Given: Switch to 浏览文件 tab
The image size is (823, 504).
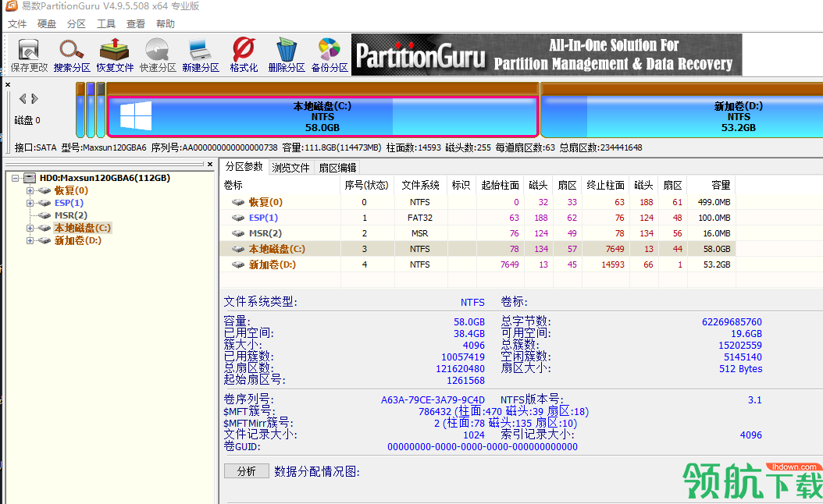Looking at the screenshot, I should [x=290, y=168].
